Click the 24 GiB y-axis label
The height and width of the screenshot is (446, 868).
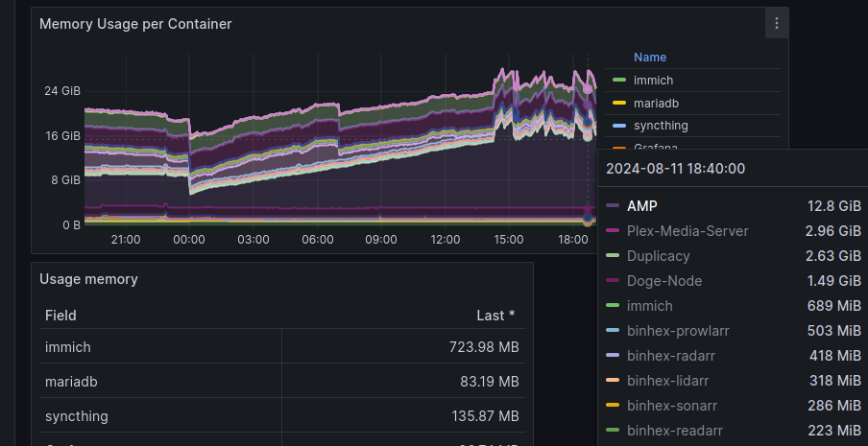click(62, 90)
